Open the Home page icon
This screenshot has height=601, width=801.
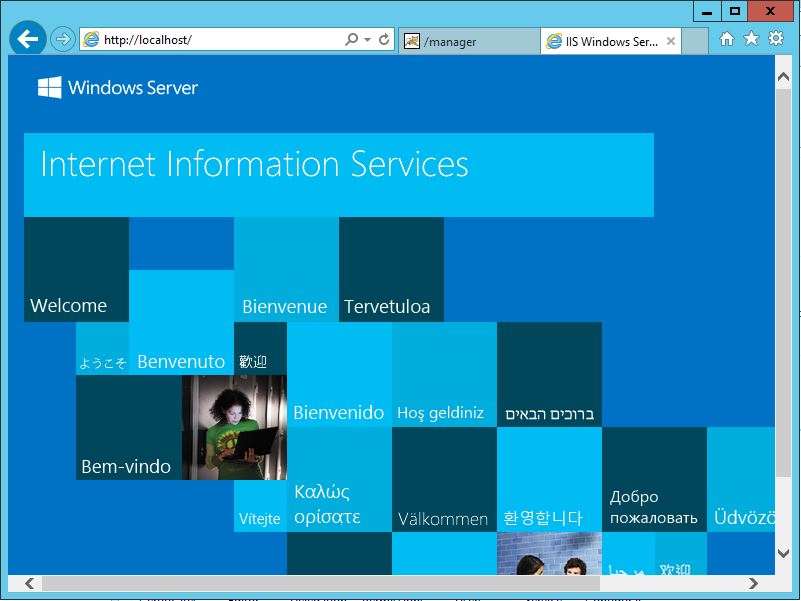pyautogui.click(x=726, y=39)
